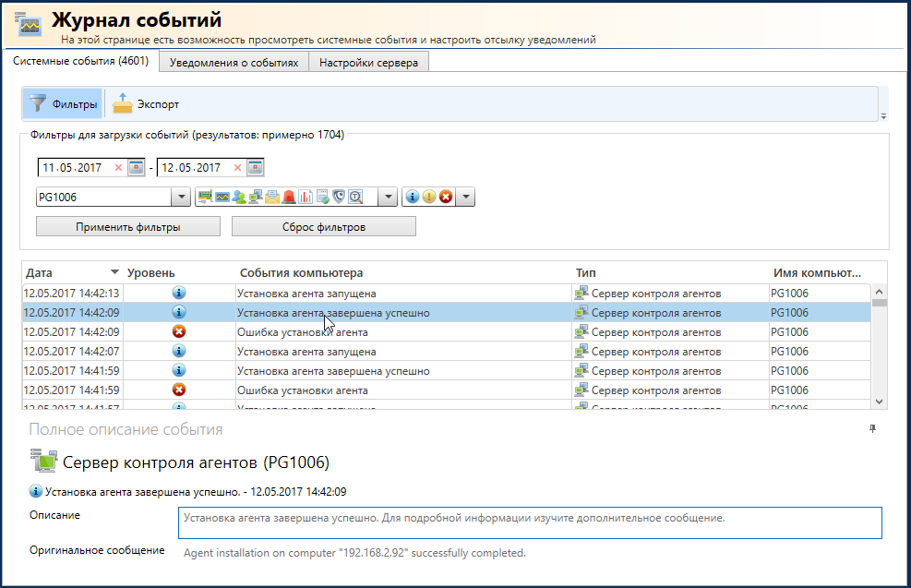The width and height of the screenshot is (911, 588).
Task: Click the shield event type icon
Action: pyautogui.click(x=339, y=197)
